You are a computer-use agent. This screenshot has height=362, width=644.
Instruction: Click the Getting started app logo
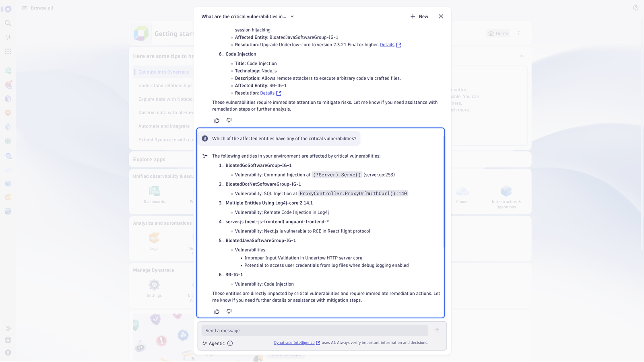[x=141, y=33]
